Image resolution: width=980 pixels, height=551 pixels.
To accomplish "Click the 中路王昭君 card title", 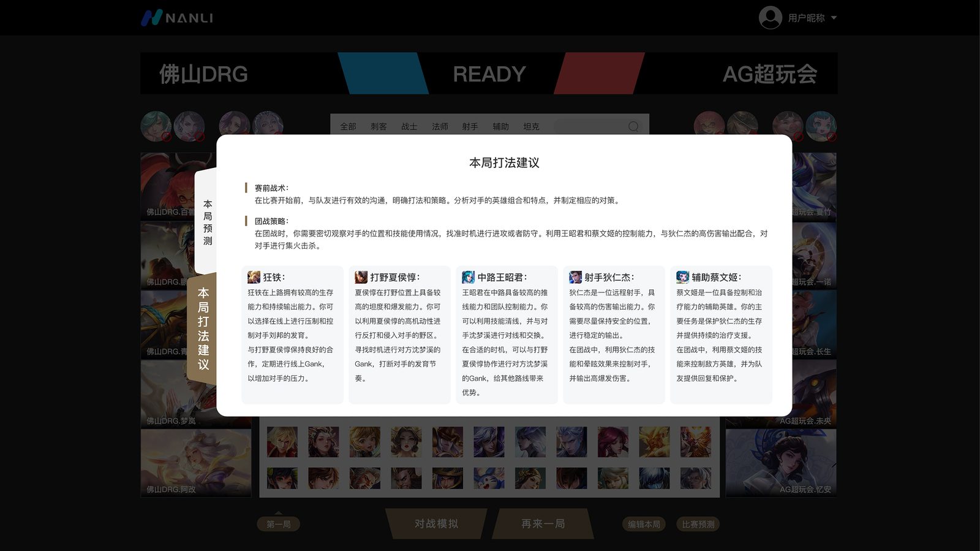I will pyautogui.click(x=502, y=277).
